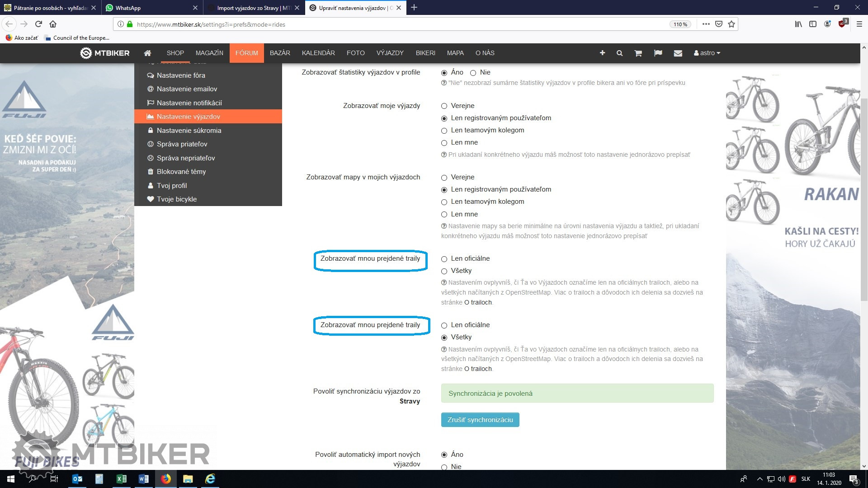
Task: Click the home icon in MTBiker navbar
Action: [x=147, y=53]
